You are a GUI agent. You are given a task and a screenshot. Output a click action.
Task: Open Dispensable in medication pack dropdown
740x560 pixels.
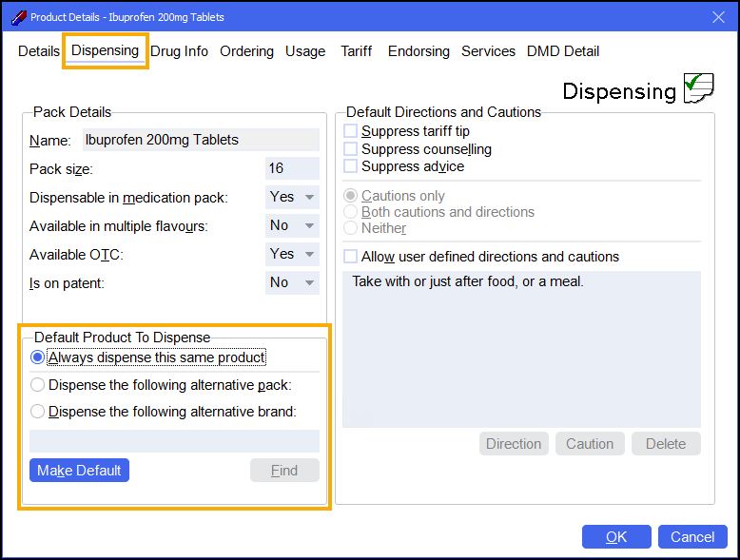292,197
